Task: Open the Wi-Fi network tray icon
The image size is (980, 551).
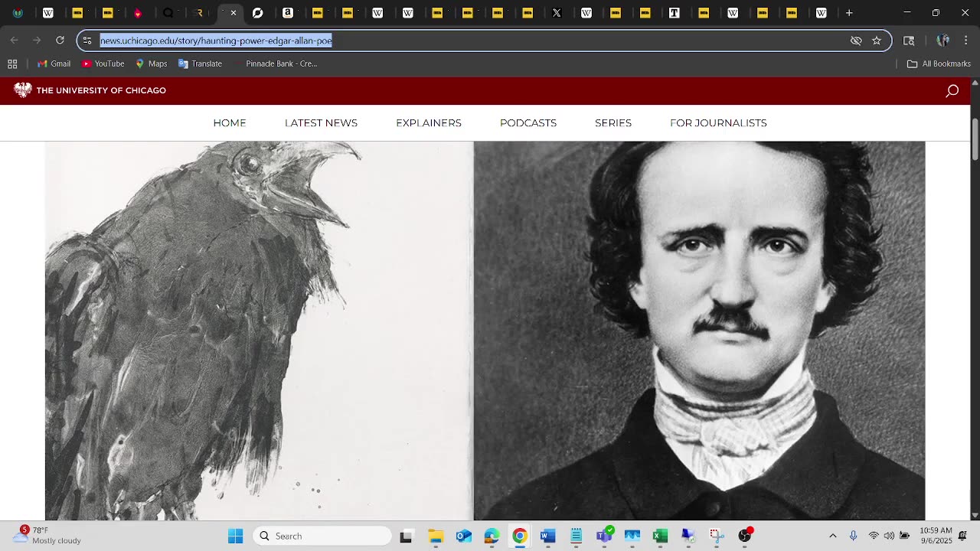Action: click(x=874, y=536)
